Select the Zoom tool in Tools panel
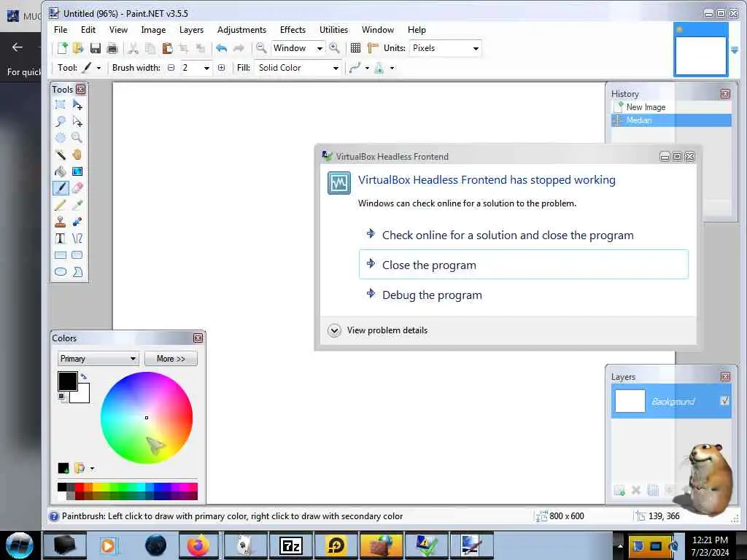747x560 pixels. pos(77,138)
